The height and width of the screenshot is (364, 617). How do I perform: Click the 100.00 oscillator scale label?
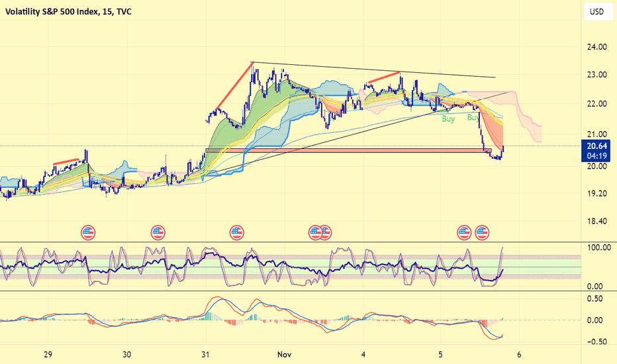(598, 248)
